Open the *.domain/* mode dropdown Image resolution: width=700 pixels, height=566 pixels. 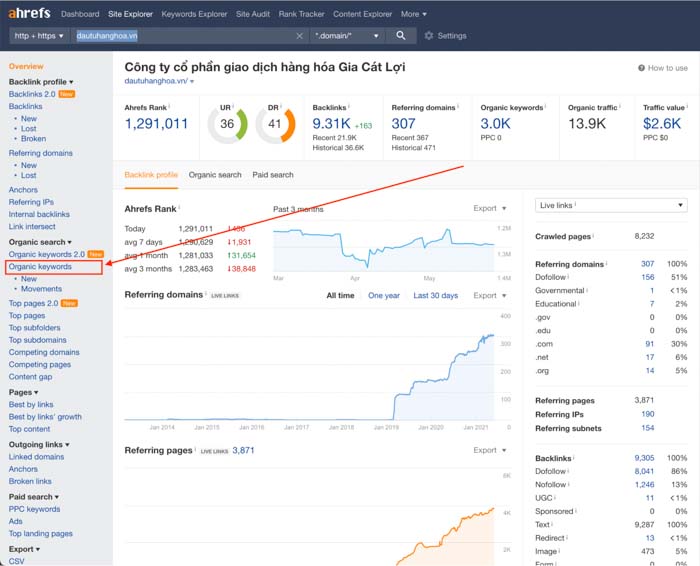click(x=347, y=36)
